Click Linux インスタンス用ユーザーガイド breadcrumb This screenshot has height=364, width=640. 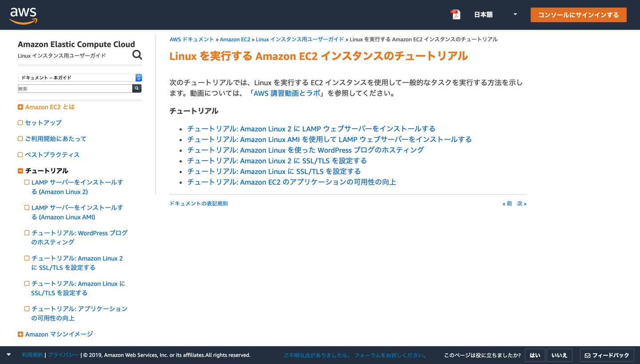[x=300, y=40]
